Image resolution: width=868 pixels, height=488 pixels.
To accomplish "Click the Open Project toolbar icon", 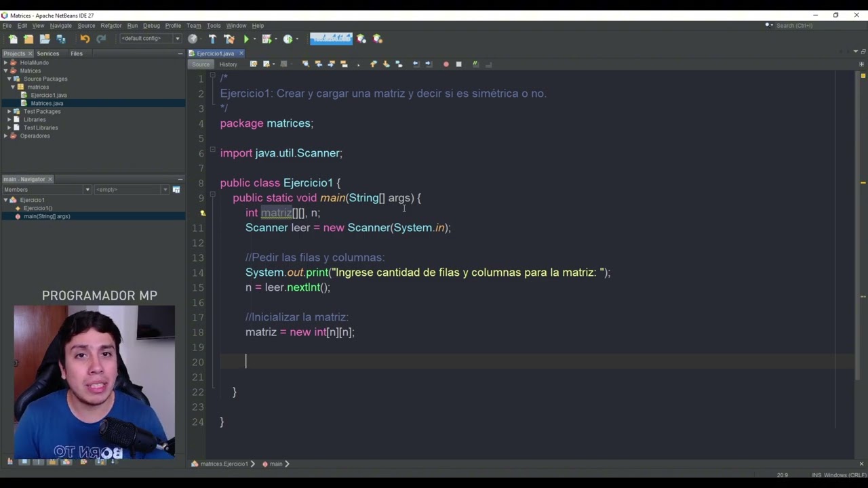I will click(45, 39).
